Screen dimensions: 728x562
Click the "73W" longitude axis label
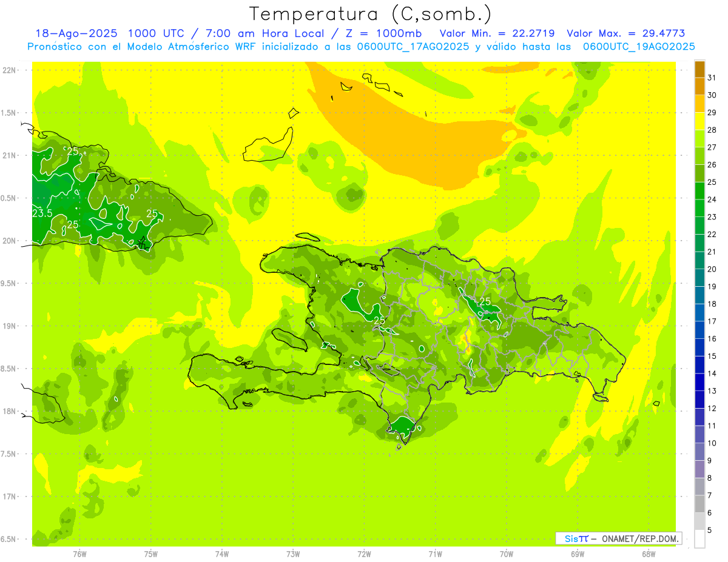(x=293, y=554)
